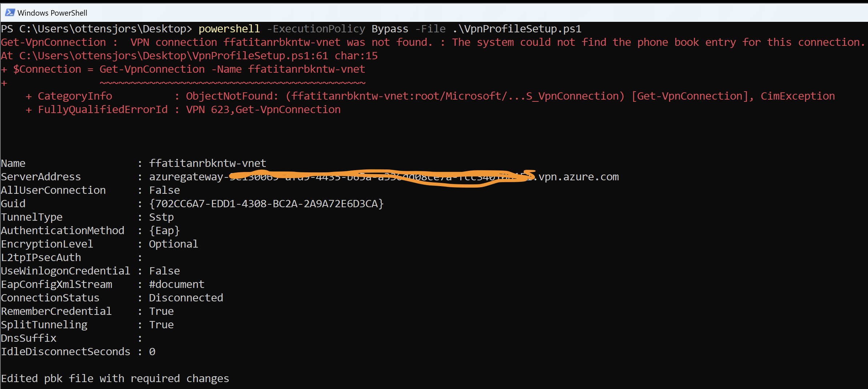Click the 'PS C:\Users\ottensjors\Desktop>' prompt
The image size is (868, 389).
click(x=96, y=29)
